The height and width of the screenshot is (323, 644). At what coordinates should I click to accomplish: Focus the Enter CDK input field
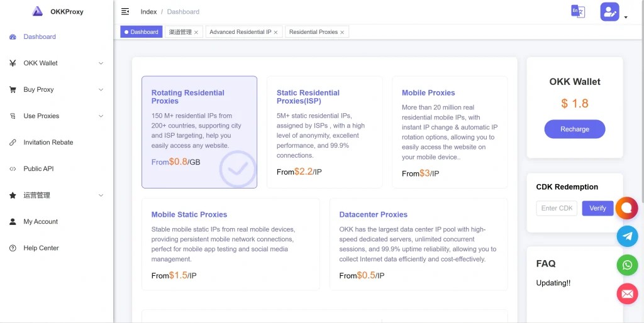pyautogui.click(x=557, y=209)
